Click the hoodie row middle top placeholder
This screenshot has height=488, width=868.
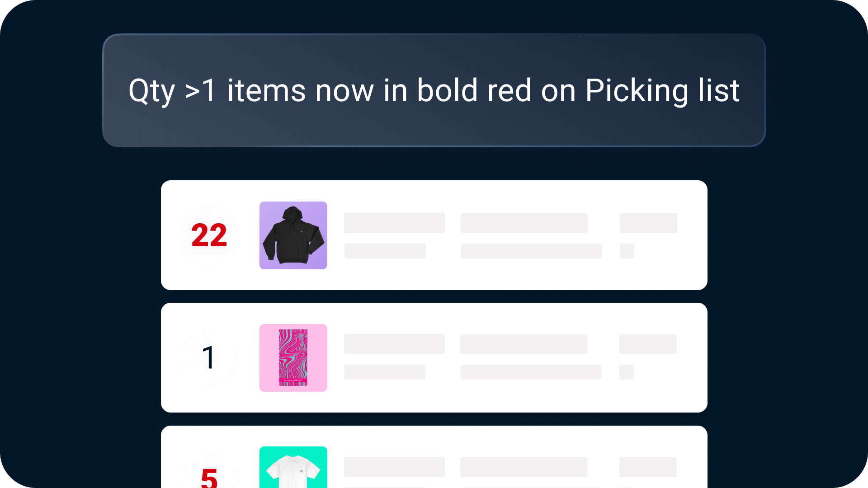524,223
